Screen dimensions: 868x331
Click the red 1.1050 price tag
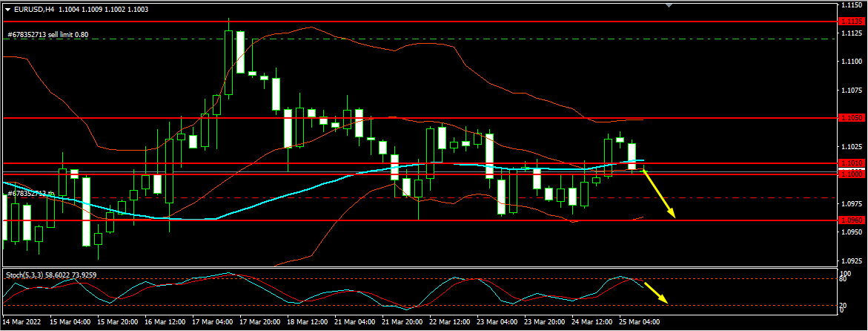click(x=849, y=118)
